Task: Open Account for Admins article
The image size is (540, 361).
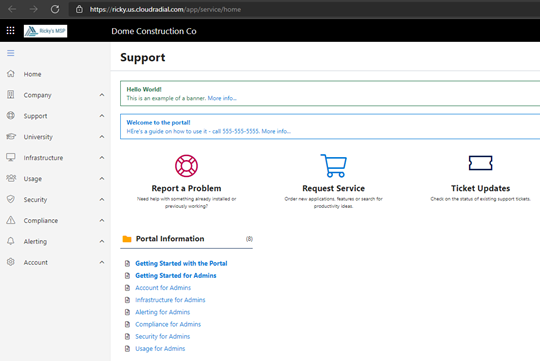Action: click(163, 288)
